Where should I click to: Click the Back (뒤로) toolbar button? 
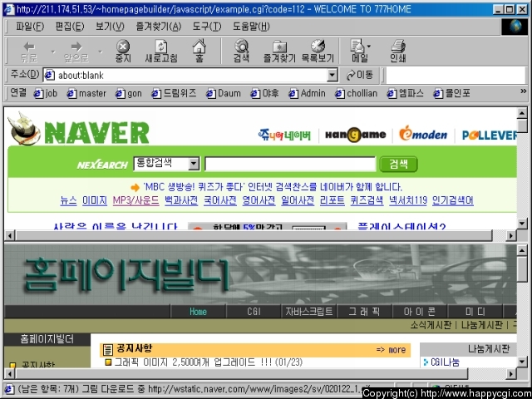(x=30, y=52)
